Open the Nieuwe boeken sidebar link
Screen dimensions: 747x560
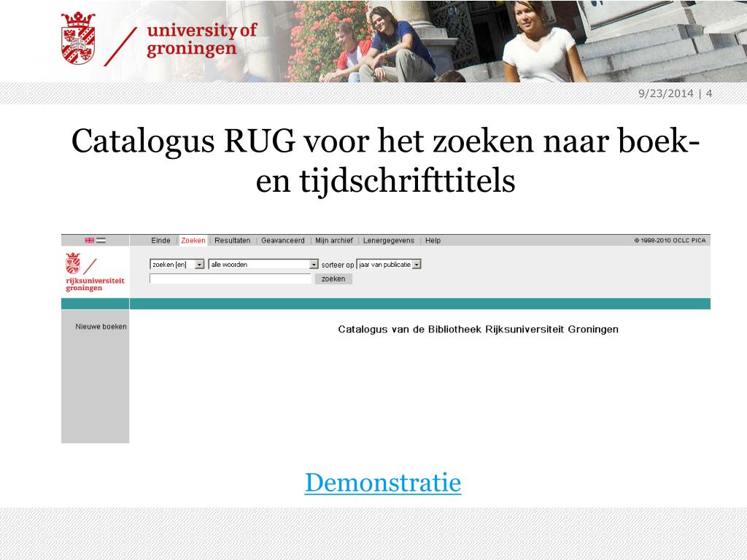[x=101, y=327]
